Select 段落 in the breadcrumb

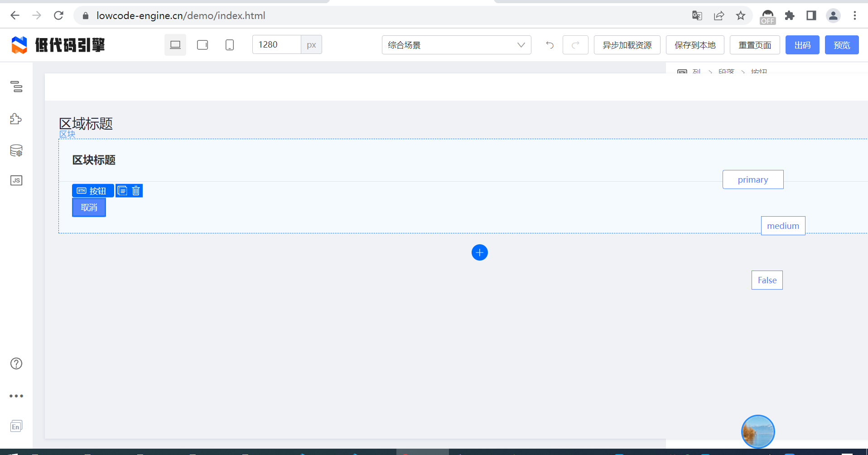tap(726, 72)
